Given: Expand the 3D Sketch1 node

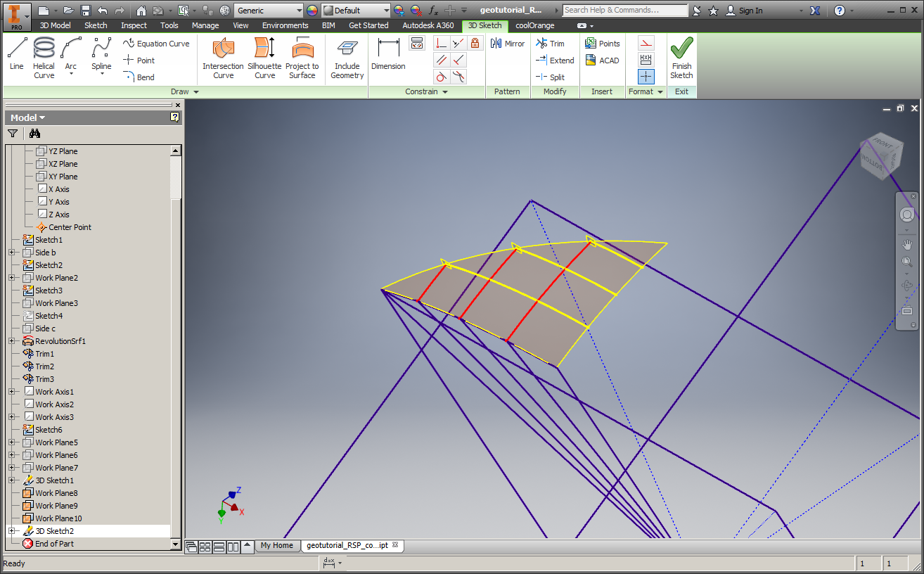Looking at the screenshot, I should [11, 480].
